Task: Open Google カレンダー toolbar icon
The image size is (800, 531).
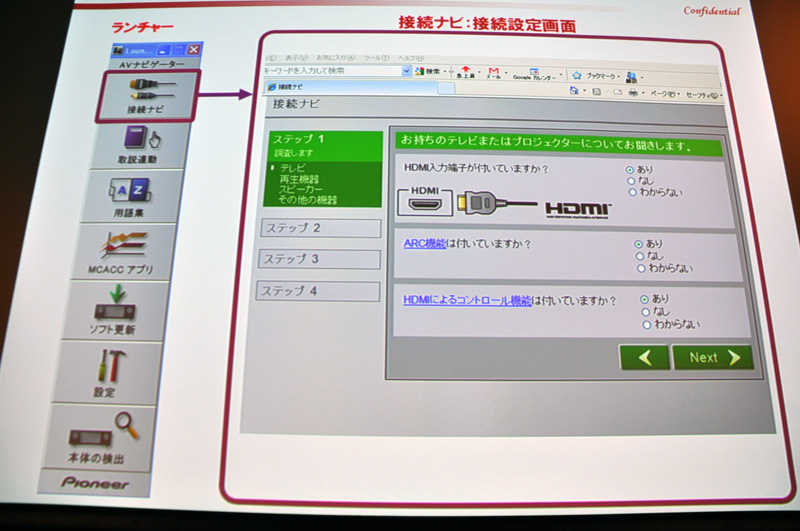Action: click(x=534, y=74)
